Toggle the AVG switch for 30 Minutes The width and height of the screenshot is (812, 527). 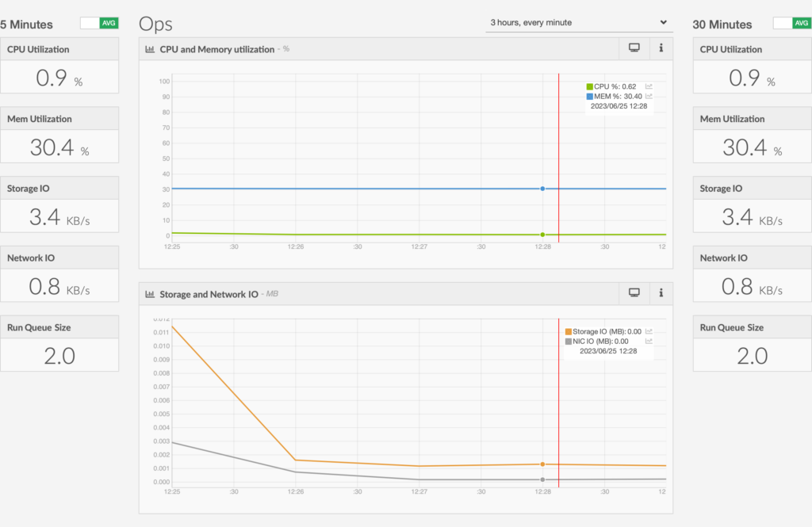click(x=792, y=23)
